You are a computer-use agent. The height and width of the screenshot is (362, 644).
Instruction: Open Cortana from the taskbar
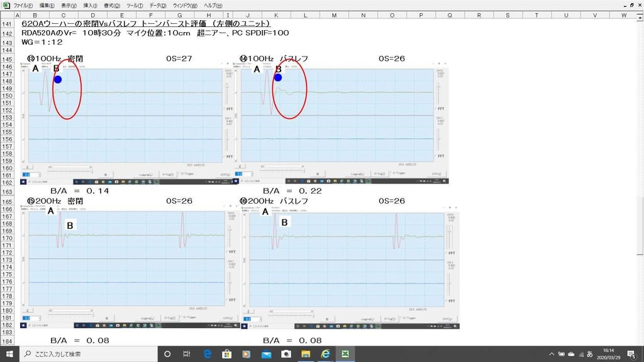click(x=167, y=354)
